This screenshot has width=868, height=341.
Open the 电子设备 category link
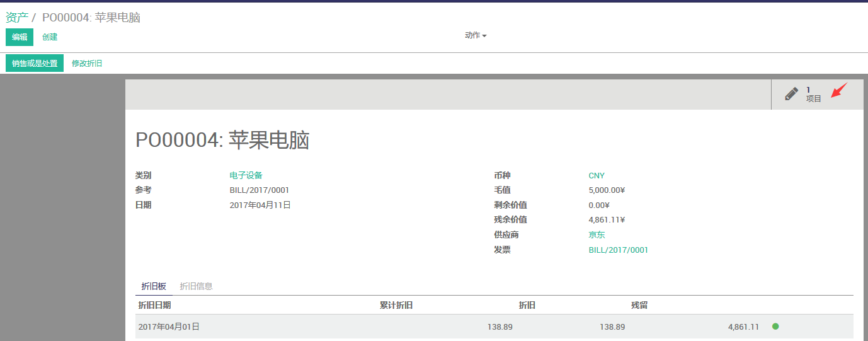(246, 175)
